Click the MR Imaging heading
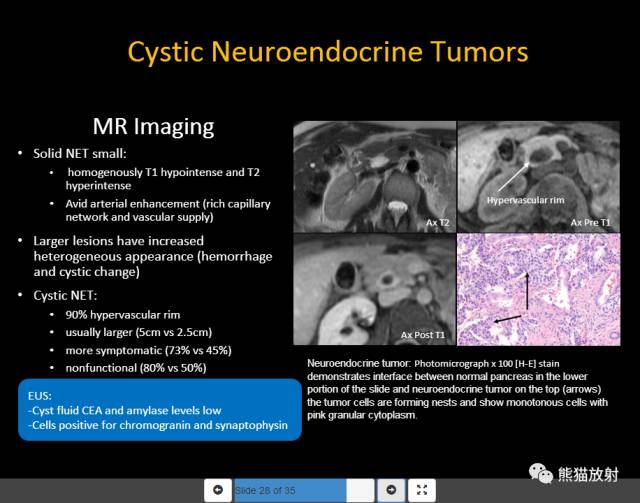 point(153,126)
